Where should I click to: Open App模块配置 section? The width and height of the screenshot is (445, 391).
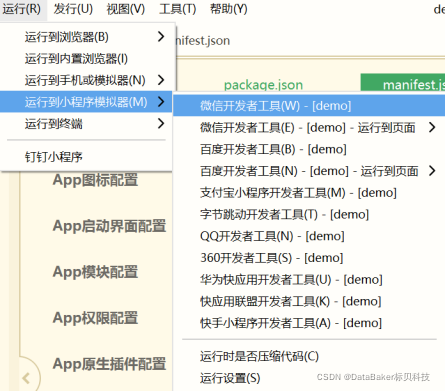coord(95,272)
